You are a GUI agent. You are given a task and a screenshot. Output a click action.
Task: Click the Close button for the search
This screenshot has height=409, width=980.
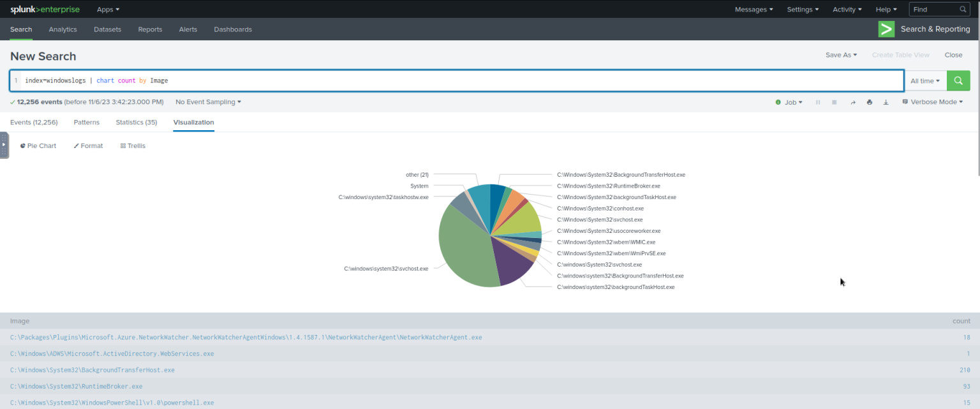[953, 55]
